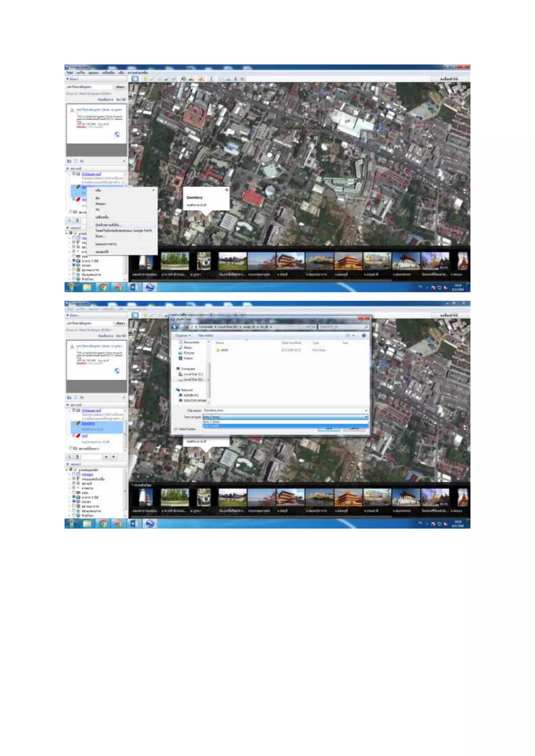Screen dimensions: 535x756
Task: Click Hide Folders in the save dialog
Action: 187,429
